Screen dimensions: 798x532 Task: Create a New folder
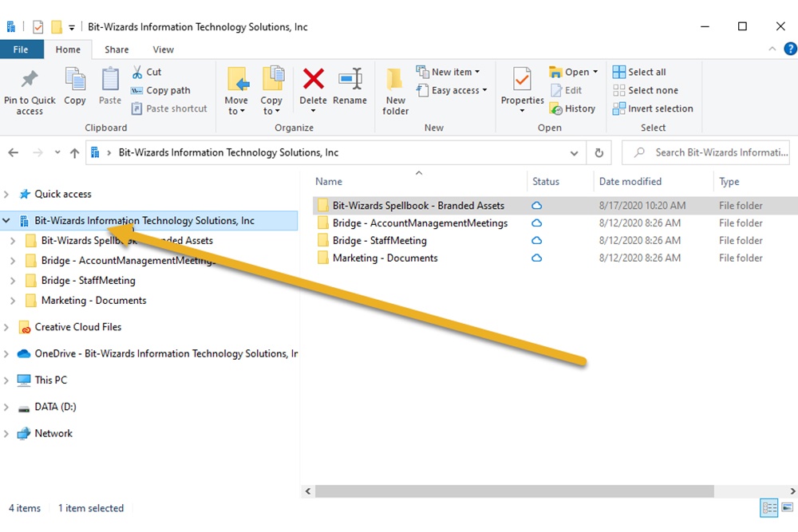[396, 91]
